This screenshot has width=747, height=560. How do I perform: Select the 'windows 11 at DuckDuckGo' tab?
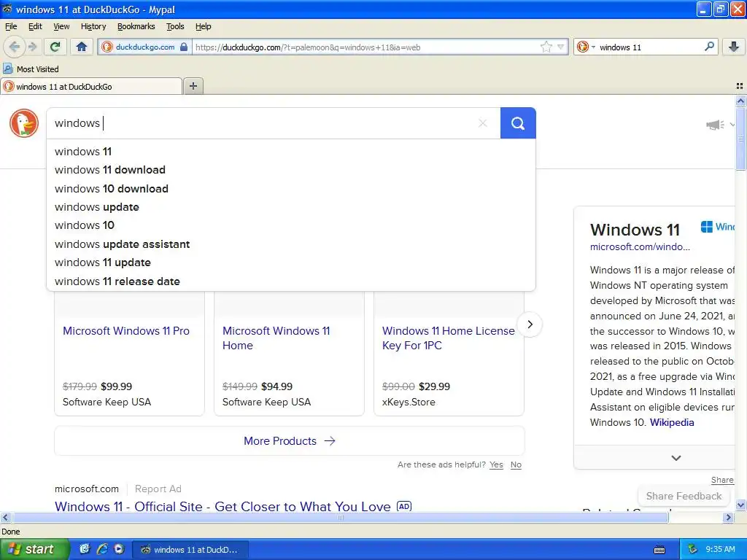(x=91, y=86)
